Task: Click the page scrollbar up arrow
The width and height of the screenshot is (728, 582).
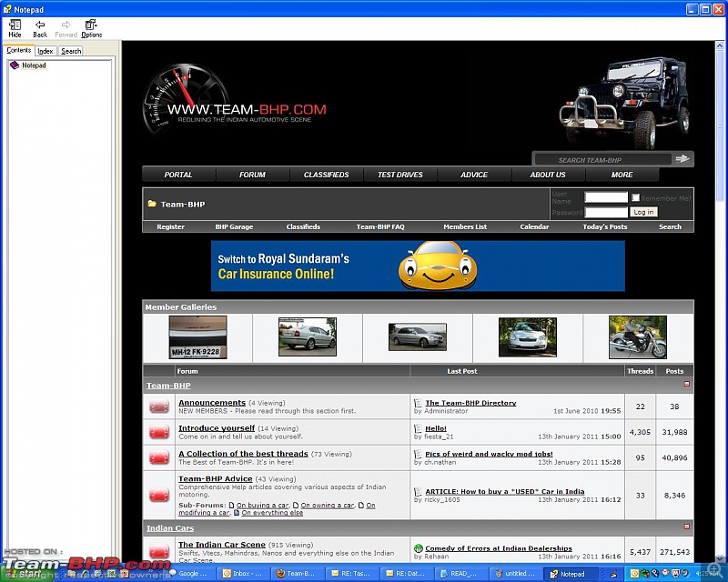Action: pyautogui.click(x=720, y=46)
